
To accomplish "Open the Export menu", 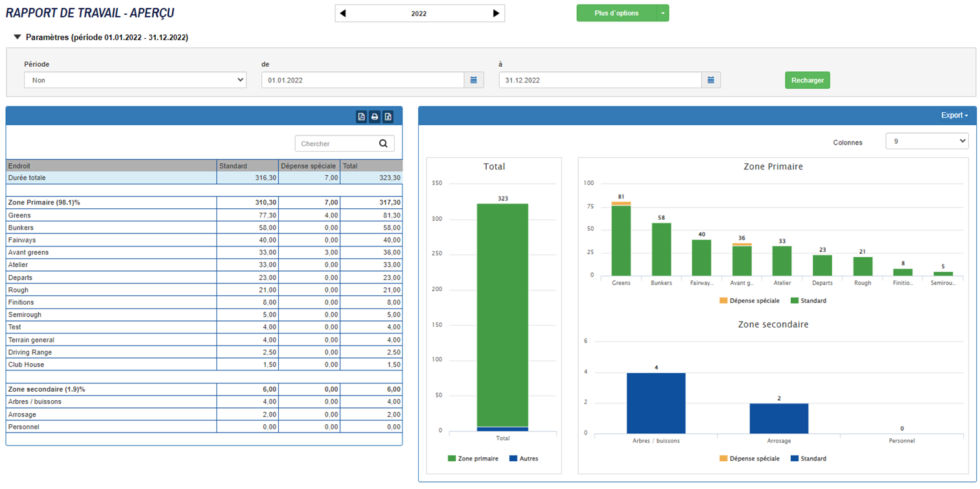I will [954, 115].
